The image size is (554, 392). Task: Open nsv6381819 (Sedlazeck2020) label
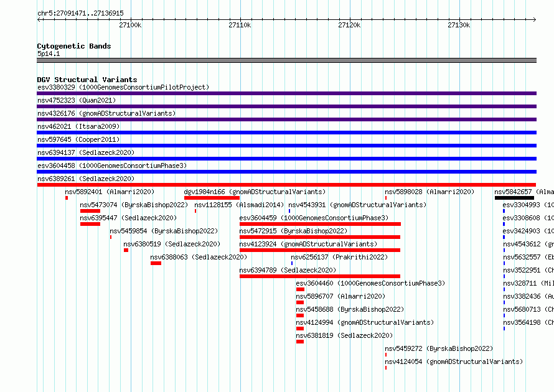pos(344,335)
